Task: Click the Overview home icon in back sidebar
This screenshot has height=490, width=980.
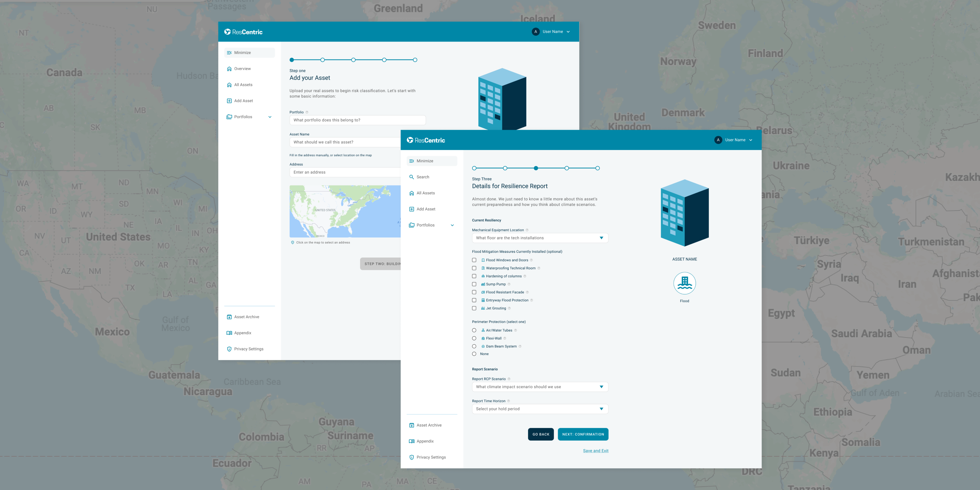Action: coord(229,69)
